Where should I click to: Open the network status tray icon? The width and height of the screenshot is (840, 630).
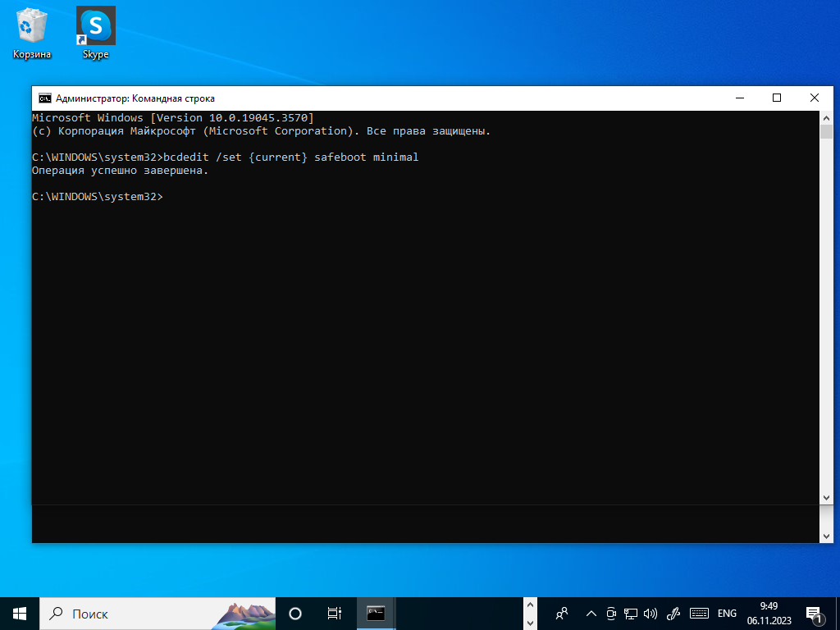pos(631,614)
